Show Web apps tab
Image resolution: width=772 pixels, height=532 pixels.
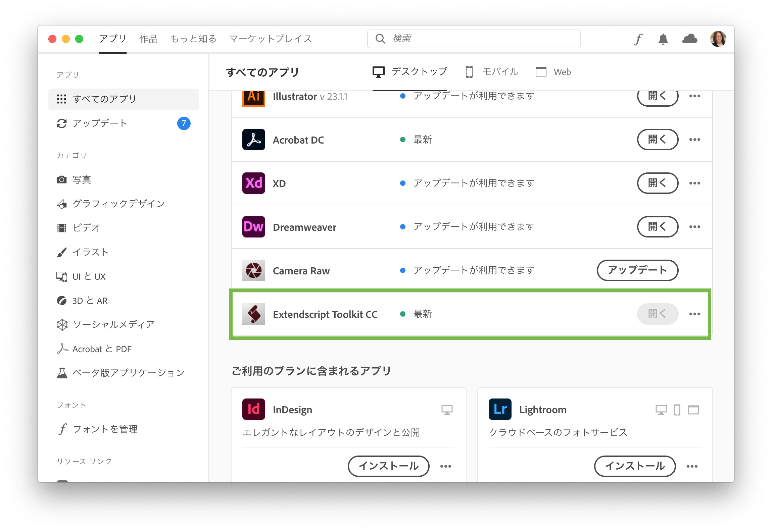coord(553,72)
